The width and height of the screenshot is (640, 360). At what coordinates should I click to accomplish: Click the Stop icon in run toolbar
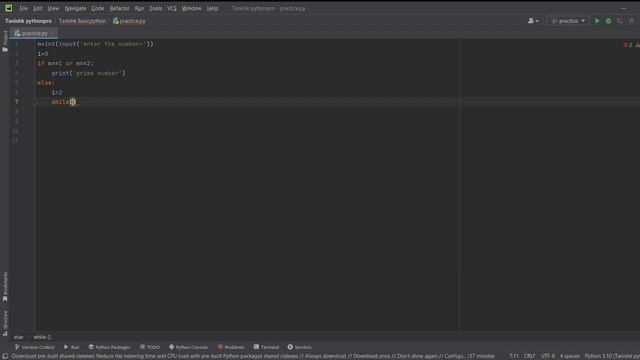pos(631,21)
